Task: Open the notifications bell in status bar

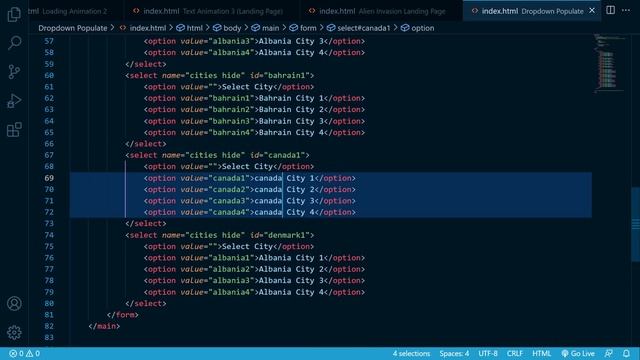Action: [626, 353]
